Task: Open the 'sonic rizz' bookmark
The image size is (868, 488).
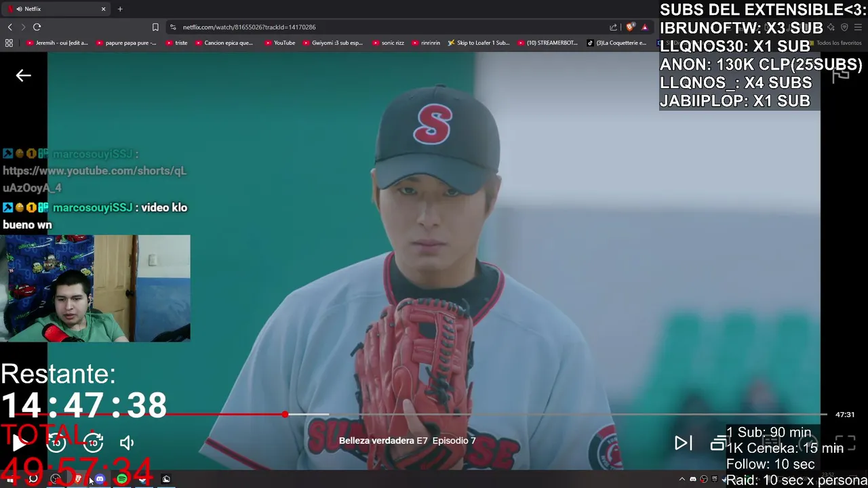Action: point(388,43)
